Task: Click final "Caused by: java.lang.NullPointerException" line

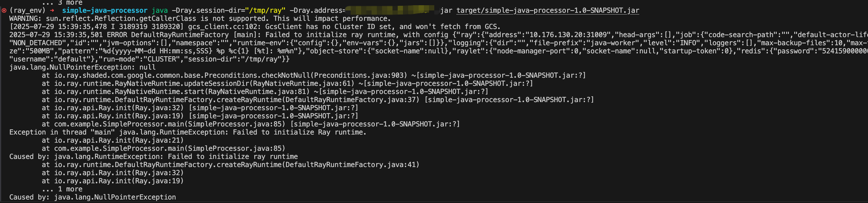Action: [92, 197]
